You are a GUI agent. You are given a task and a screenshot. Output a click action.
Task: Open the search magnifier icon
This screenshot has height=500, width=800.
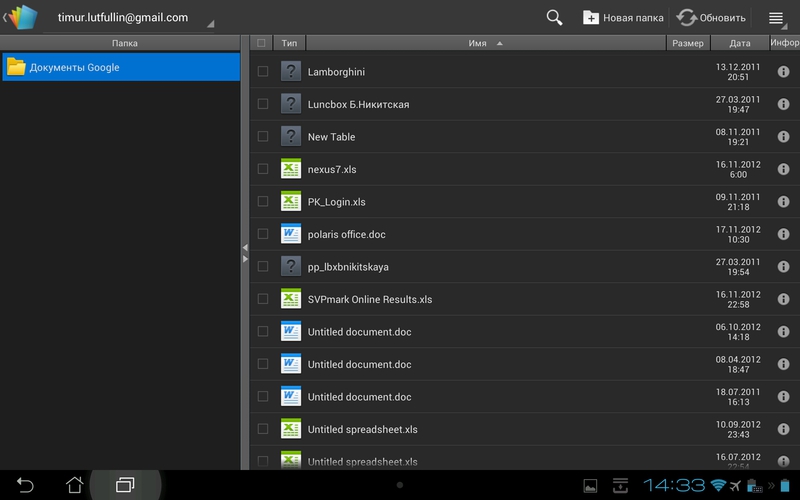(x=554, y=17)
